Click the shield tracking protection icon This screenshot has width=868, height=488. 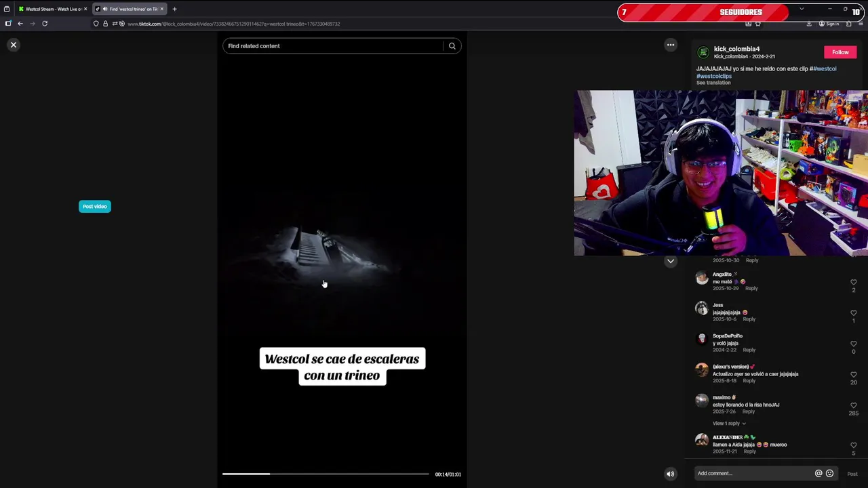pyautogui.click(x=96, y=24)
